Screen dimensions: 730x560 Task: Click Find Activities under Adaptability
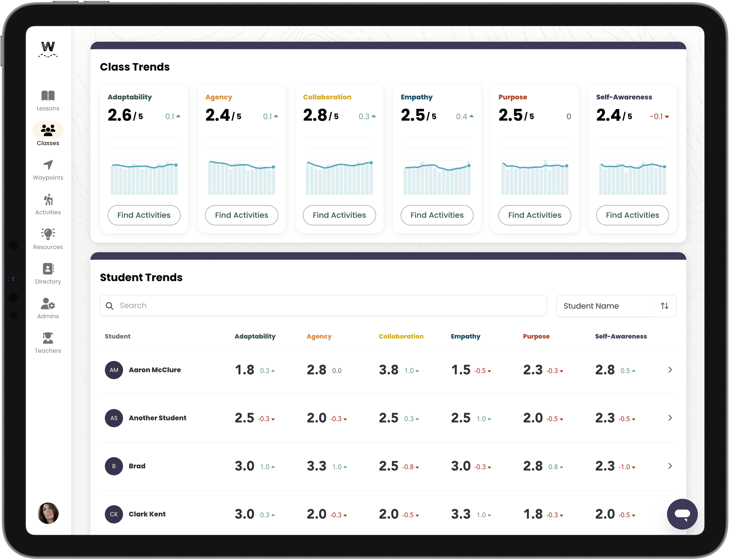(x=144, y=215)
